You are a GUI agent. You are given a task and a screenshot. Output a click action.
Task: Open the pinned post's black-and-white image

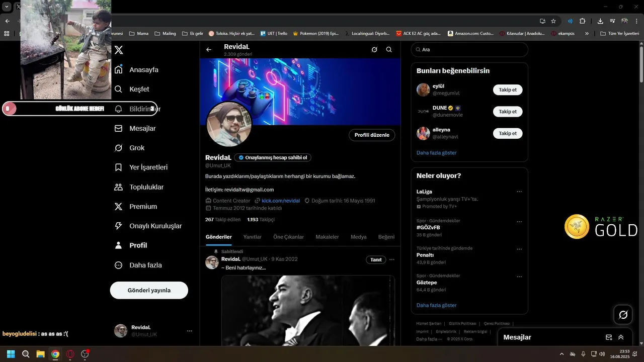pos(308,310)
